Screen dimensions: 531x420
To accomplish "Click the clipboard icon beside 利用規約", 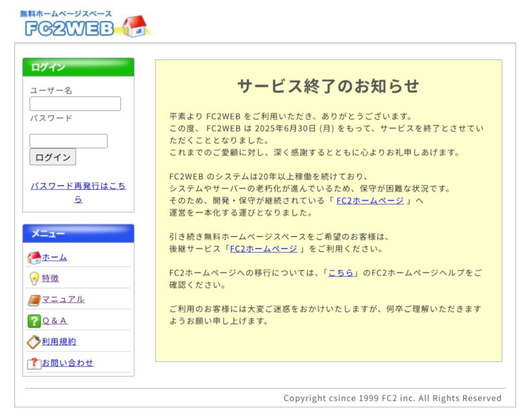I will coord(34,342).
